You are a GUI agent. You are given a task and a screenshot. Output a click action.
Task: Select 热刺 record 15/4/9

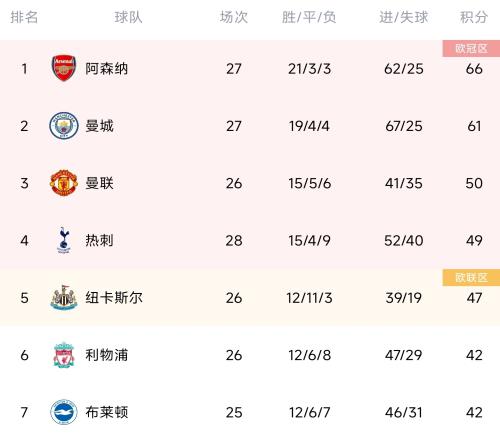tap(309, 241)
